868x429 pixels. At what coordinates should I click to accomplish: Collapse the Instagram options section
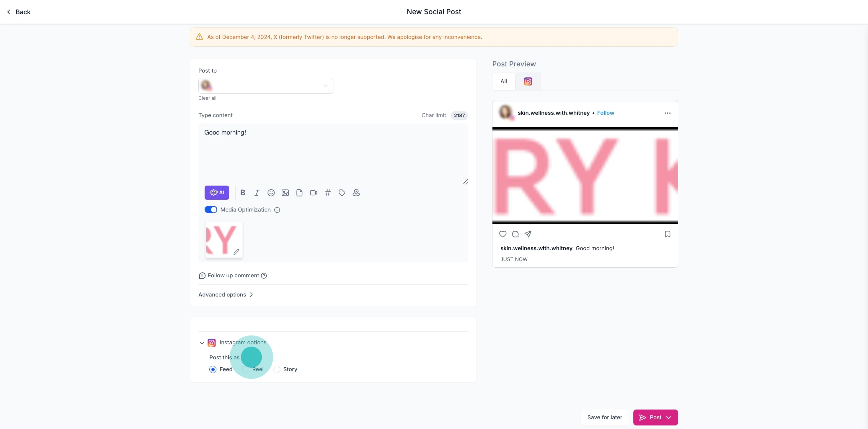[202, 343]
